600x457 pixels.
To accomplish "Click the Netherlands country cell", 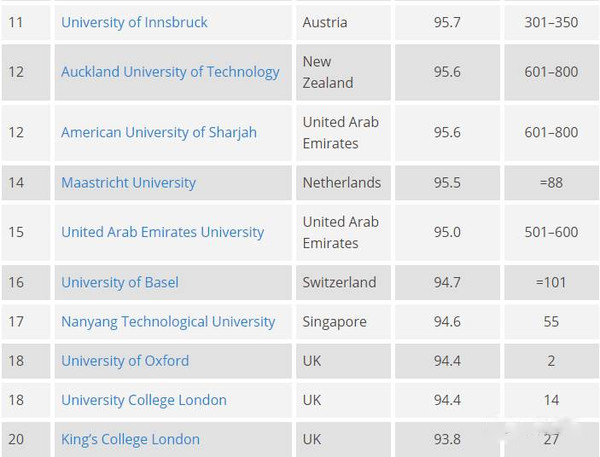I will pyautogui.click(x=343, y=183).
